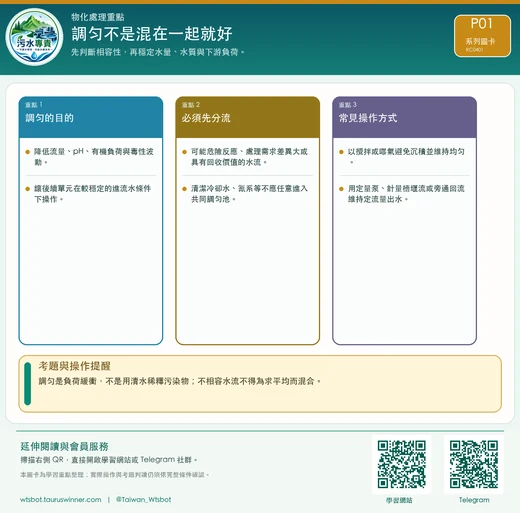Click the 污水專責 circular logo
This screenshot has height=513, width=520.
(x=34, y=37)
